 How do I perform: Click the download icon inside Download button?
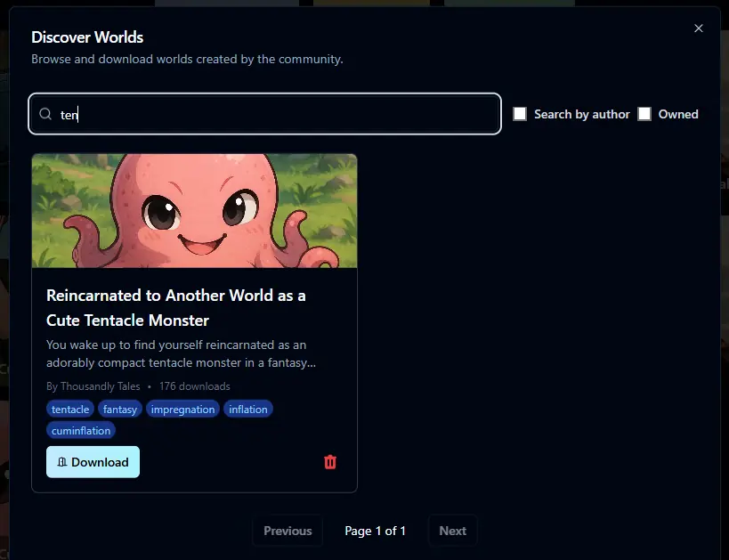coord(62,462)
